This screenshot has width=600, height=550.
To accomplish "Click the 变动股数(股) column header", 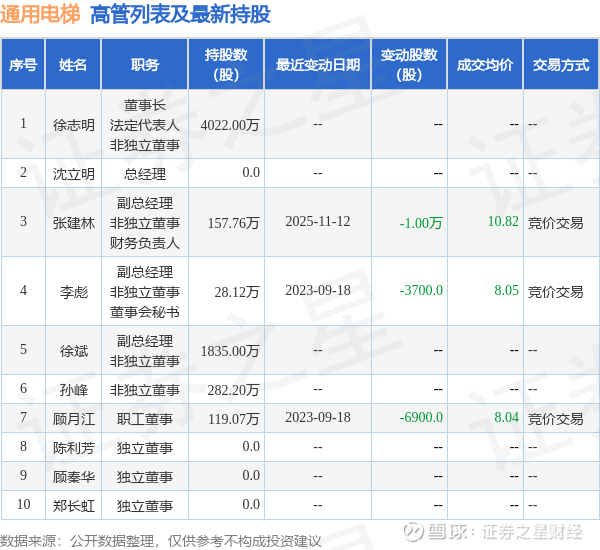I will [x=409, y=64].
